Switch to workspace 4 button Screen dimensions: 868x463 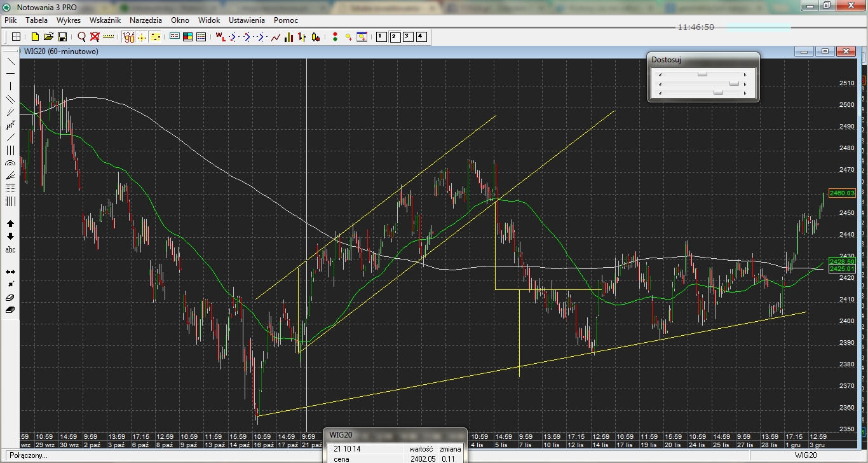[422, 36]
